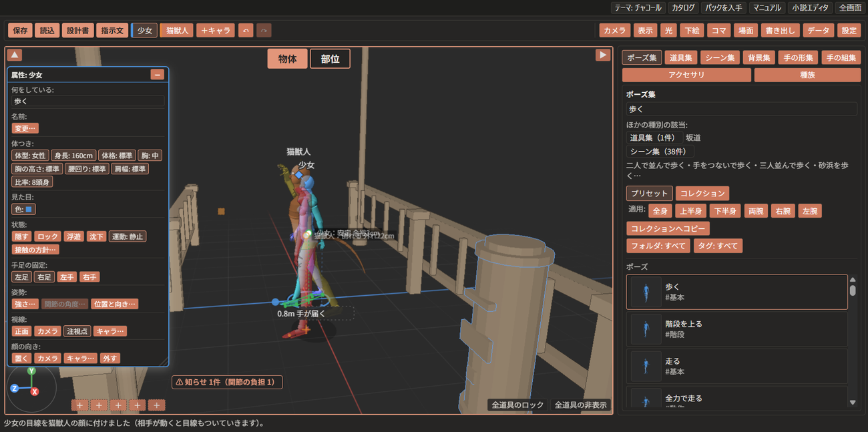The width and height of the screenshot is (868, 432).
Task: Select the 歩く pose thumbnail
Action: click(x=646, y=292)
